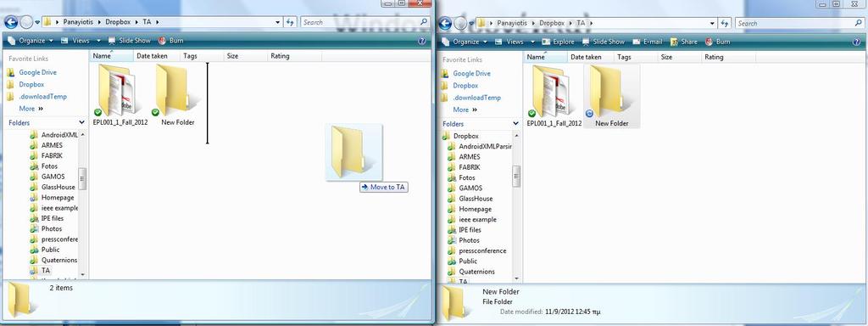868x326 pixels.
Task: Select EPL001_1_Fall_2012 folder in right window
Action: (554, 96)
